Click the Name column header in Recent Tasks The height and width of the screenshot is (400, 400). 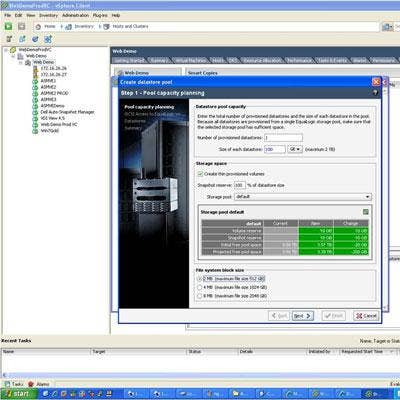(46, 352)
